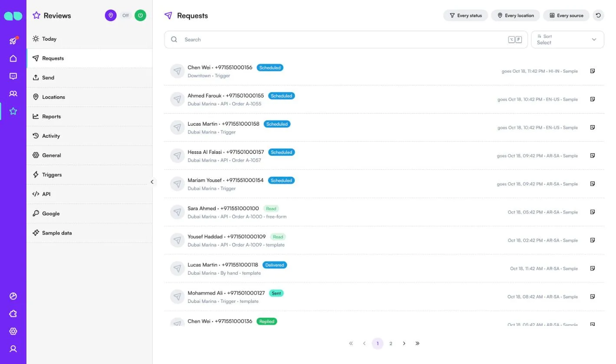Open the Yousef Haddad request row
The height and width of the screenshot is (364, 616).
[384, 240]
